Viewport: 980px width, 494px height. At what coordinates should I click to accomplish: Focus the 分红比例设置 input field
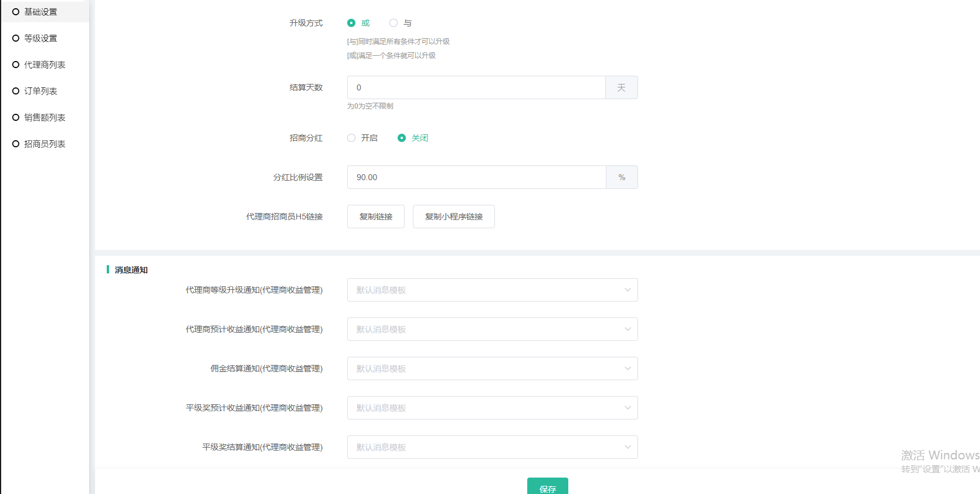tap(476, 177)
